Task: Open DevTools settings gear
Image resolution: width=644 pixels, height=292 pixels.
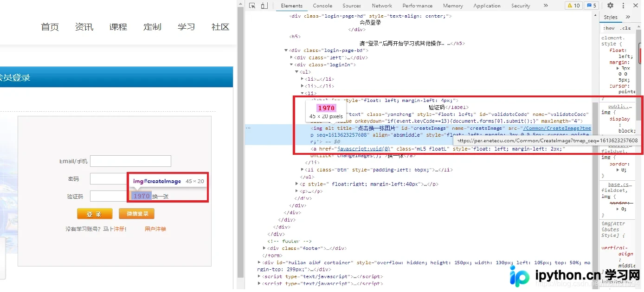Action: click(610, 6)
